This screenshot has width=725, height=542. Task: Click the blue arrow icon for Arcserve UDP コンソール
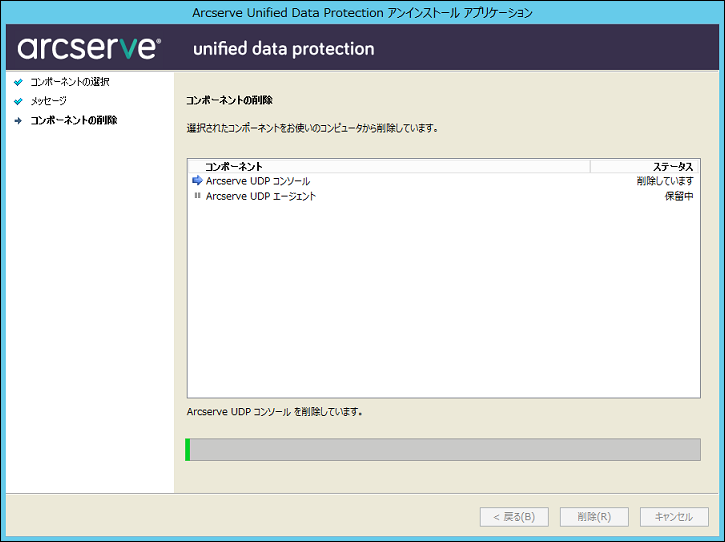coord(197,180)
